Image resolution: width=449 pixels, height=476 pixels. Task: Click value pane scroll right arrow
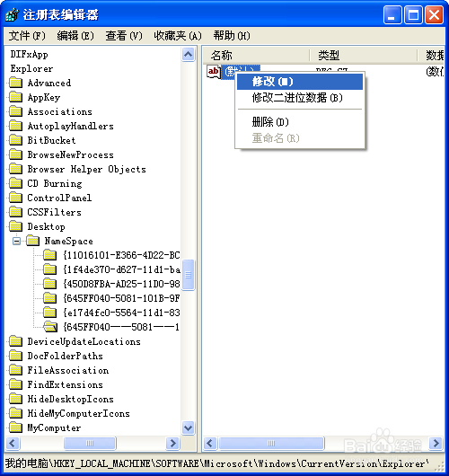(436, 443)
